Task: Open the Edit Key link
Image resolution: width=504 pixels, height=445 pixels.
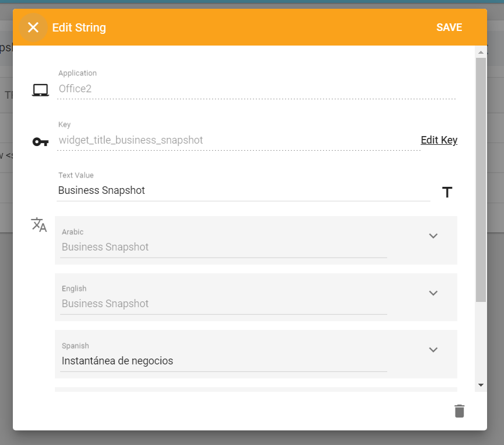Action: point(439,140)
